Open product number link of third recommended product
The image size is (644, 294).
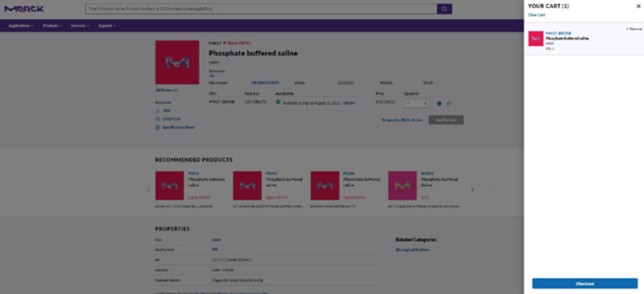click(348, 173)
